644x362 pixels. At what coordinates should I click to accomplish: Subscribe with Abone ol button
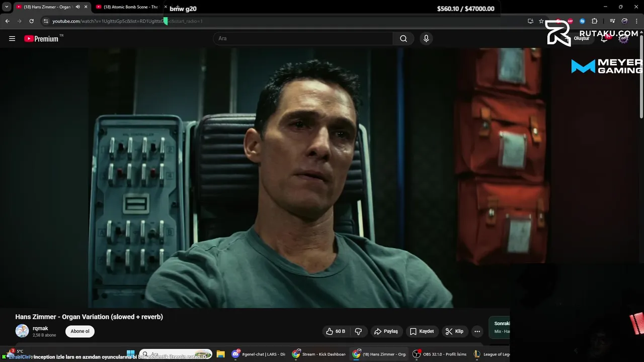click(x=80, y=331)
